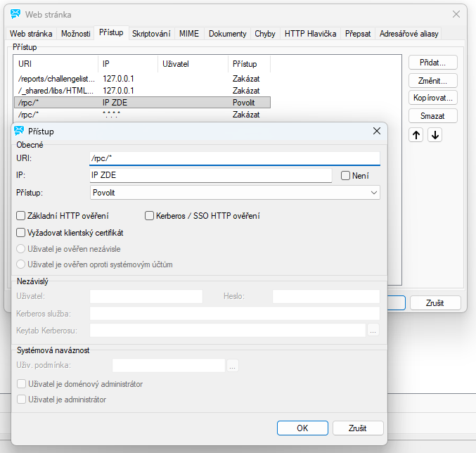Click the Uživatel column header

(193, 64)
